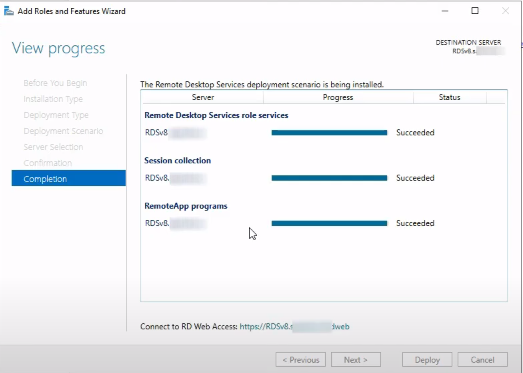This screenshot has height=373, width=523.
Task: Click the Deploy button
Action: pos(427,360)
